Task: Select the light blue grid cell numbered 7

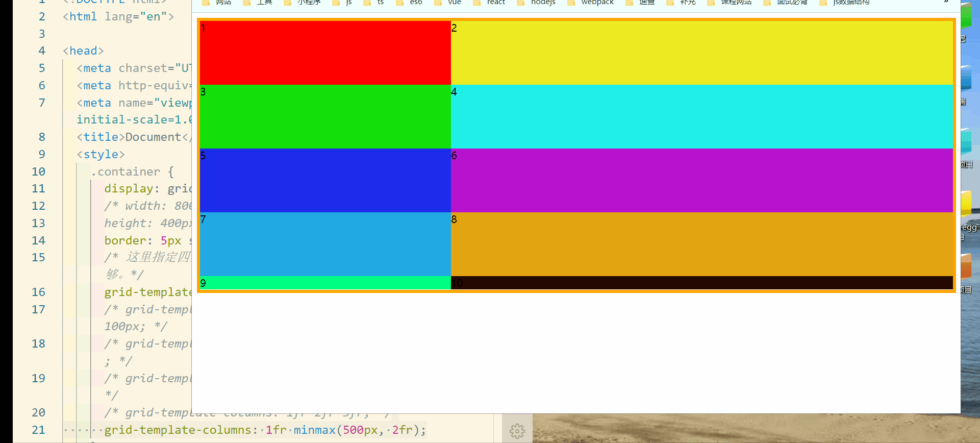Action: click(325, 244)
